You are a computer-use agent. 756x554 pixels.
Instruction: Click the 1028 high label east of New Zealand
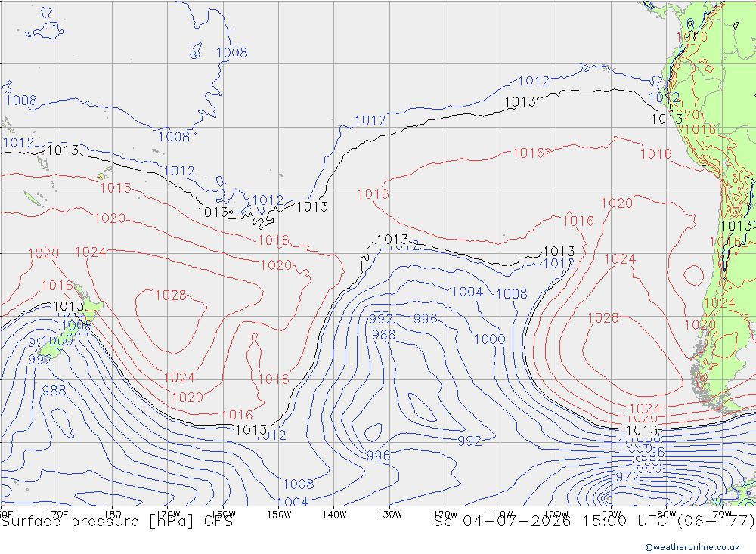coord(171,295)
